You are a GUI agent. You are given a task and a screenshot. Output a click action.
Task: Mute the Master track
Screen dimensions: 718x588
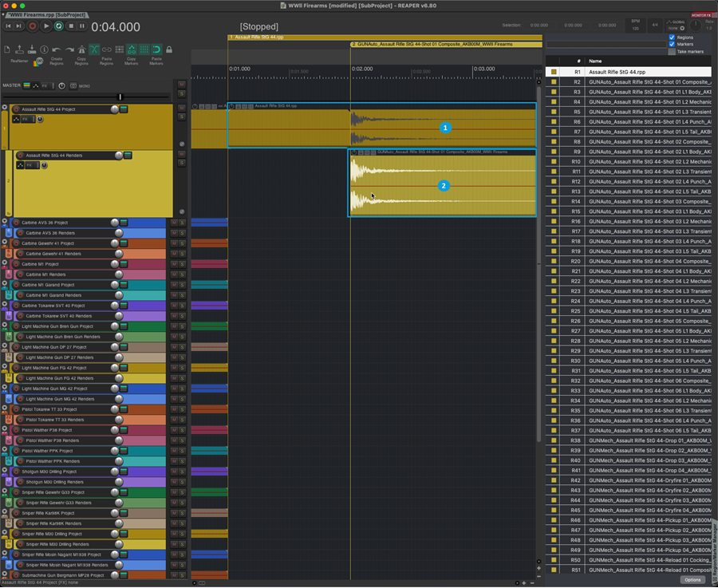pyautogui.click(x=181, y=85)
